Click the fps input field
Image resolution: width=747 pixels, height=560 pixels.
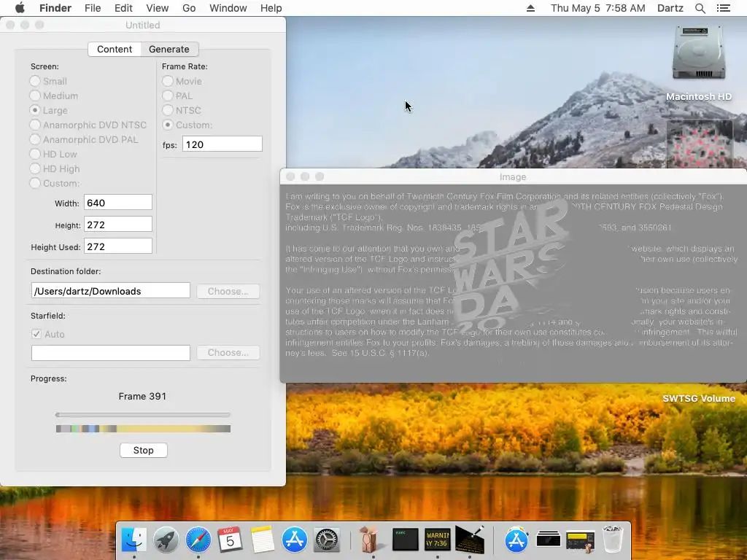[x=222, y=144]
